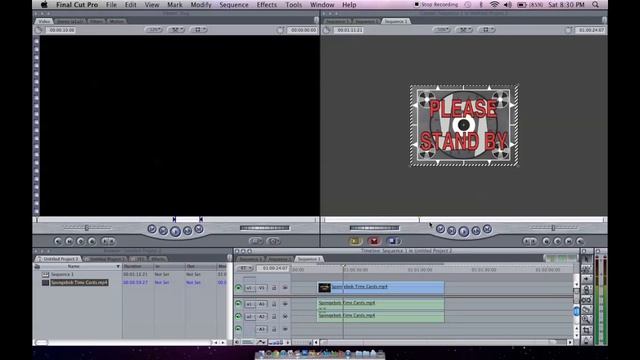640x360 pixels.
Task: Click Duration column header in Browser
Action: click(x=138, y=267)
